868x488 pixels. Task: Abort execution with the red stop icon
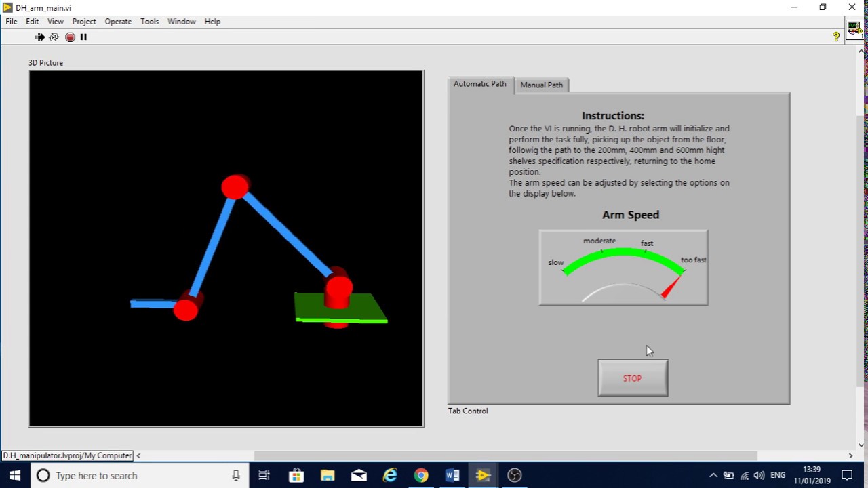70,37
